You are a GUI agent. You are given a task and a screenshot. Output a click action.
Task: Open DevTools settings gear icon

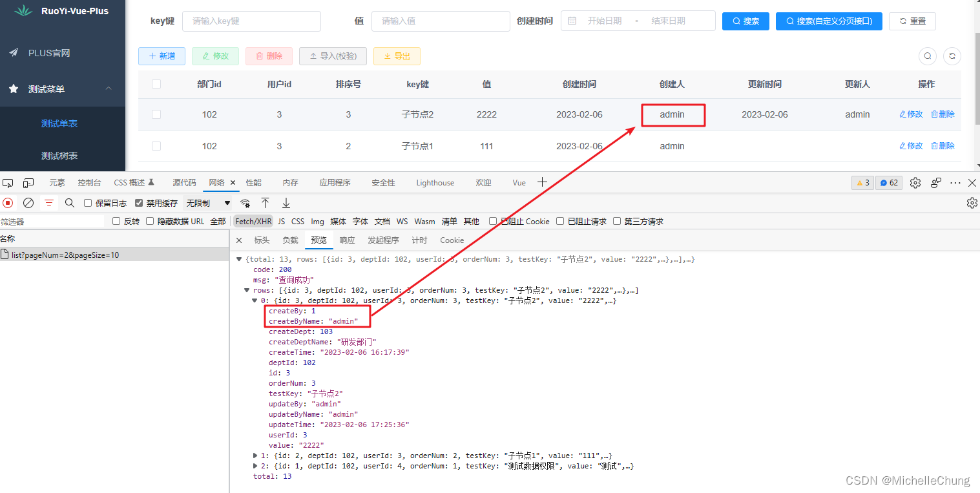pos(915,183)
